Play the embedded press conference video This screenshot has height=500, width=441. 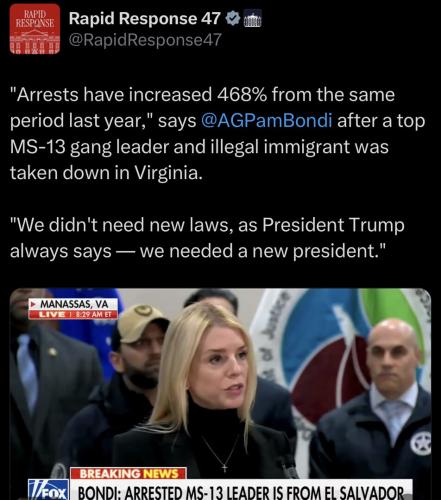tap(220, 394)
